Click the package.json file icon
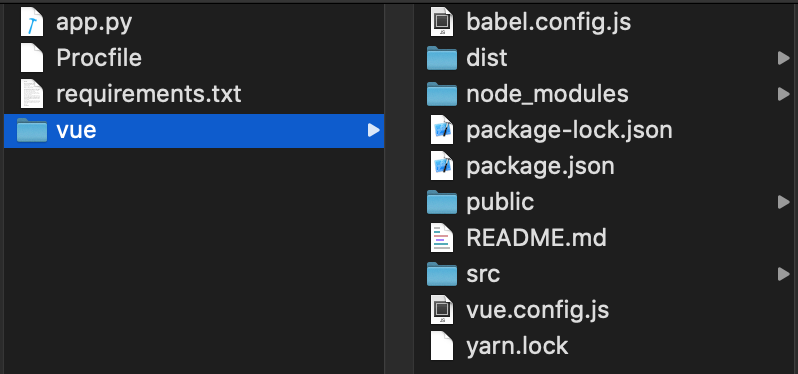This screenshot has height=374, width=798. (442, 166)
